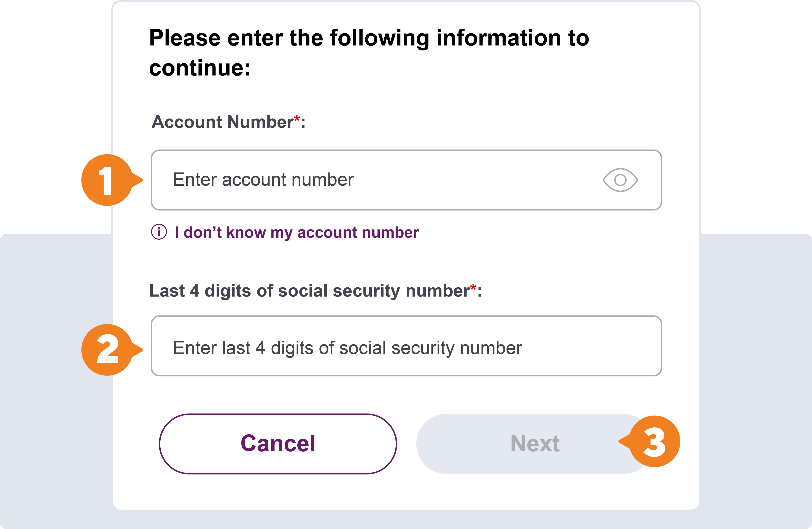Viewport: 812px width, 529px height.
Task: Toggle account number visibility eye icon
Action: coord(620,180)
